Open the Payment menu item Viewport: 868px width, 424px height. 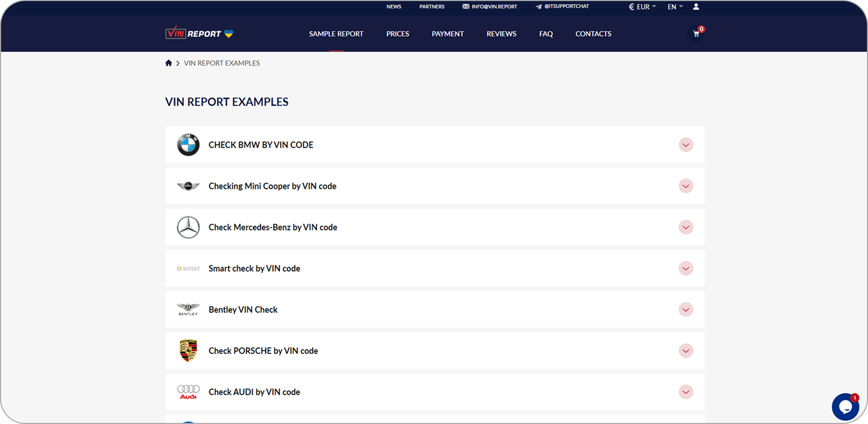[448, 34]
